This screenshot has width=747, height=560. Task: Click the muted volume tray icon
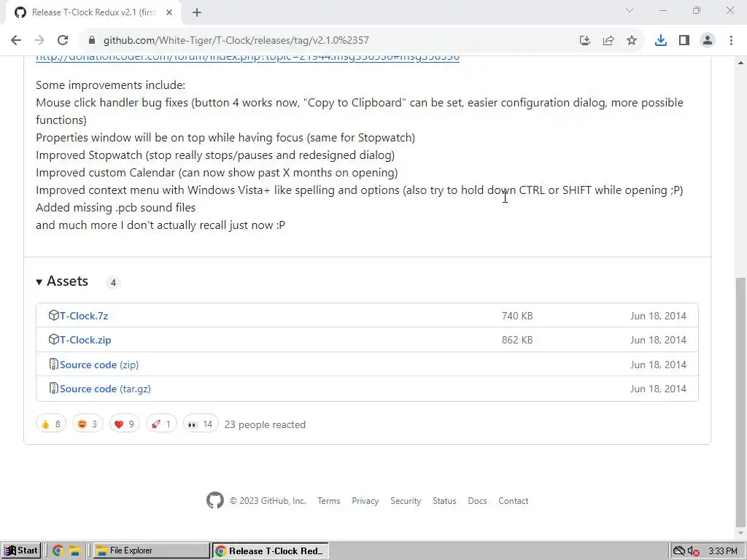(x=694, y=551)
